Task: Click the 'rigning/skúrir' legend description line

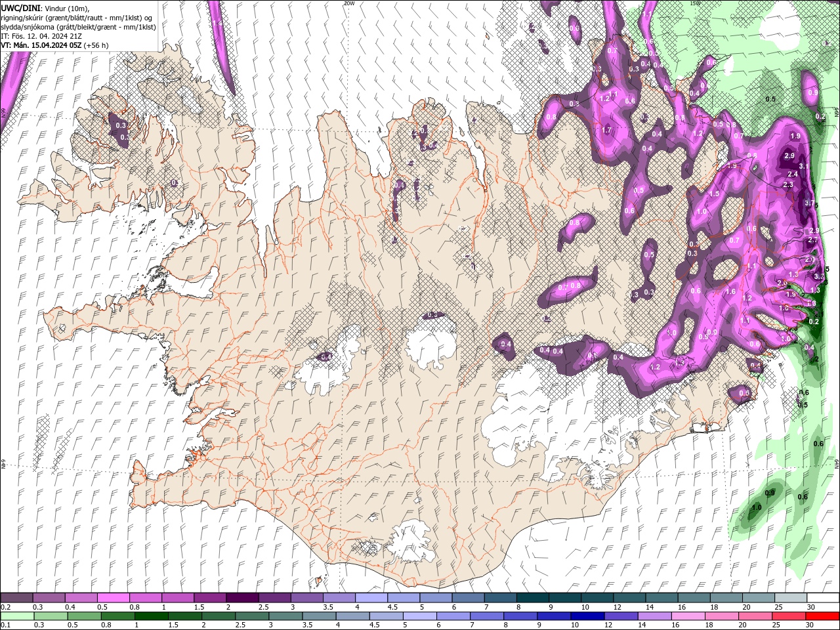Action: [x=77, y=18]
